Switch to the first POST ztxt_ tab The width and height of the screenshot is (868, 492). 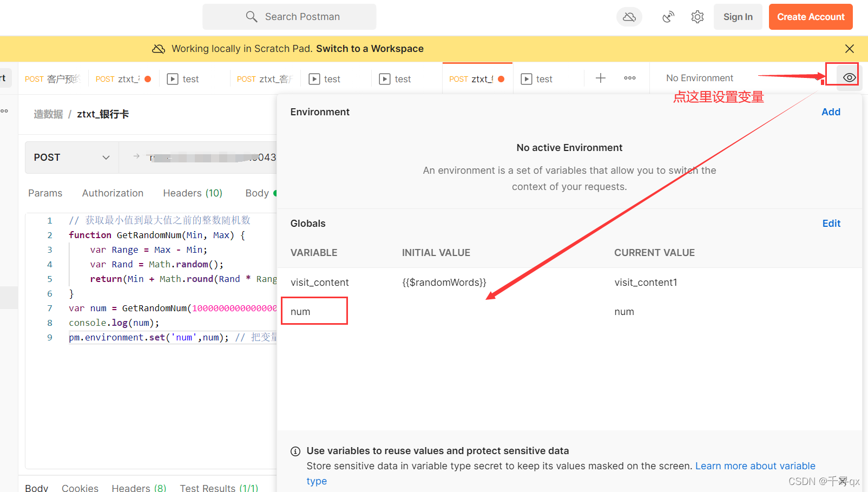tap(123, 79)
